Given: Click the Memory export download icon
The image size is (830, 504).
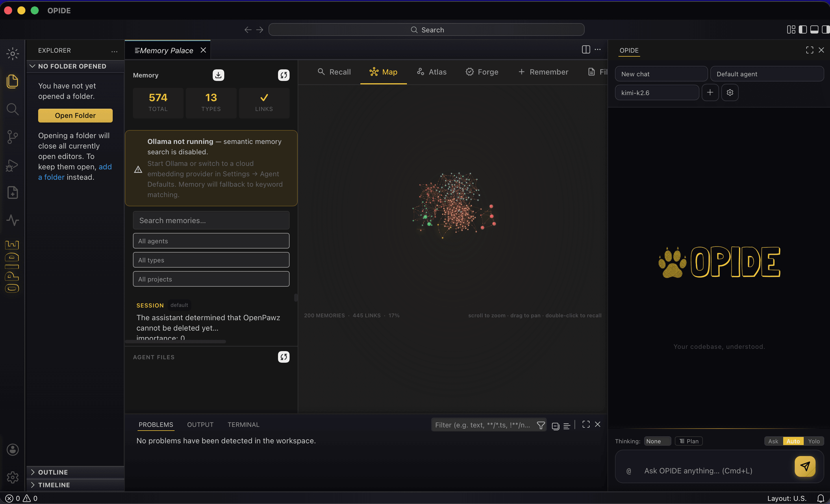Looking at the screenshot, I should (x=218, y=75).
